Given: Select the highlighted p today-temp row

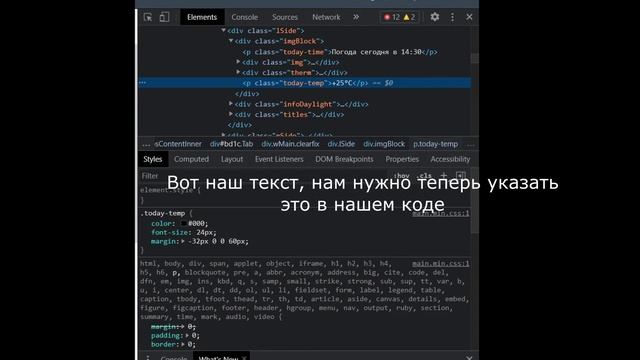Looking at the screenshot, I should pyautogui.click(x=304, y=83).
